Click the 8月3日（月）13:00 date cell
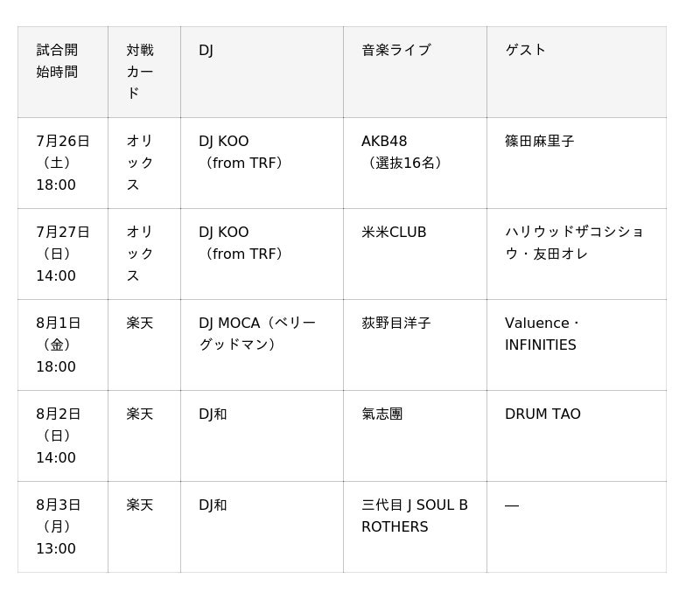 58,526
